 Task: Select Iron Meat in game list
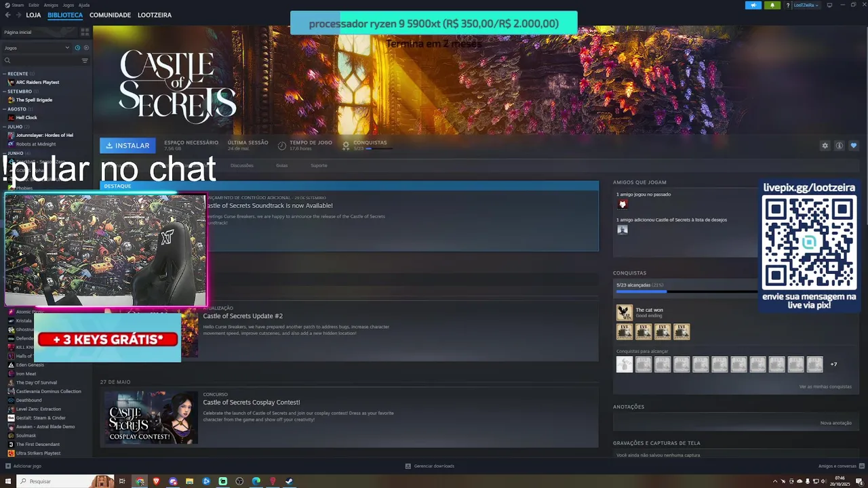(x=26, y=373)
